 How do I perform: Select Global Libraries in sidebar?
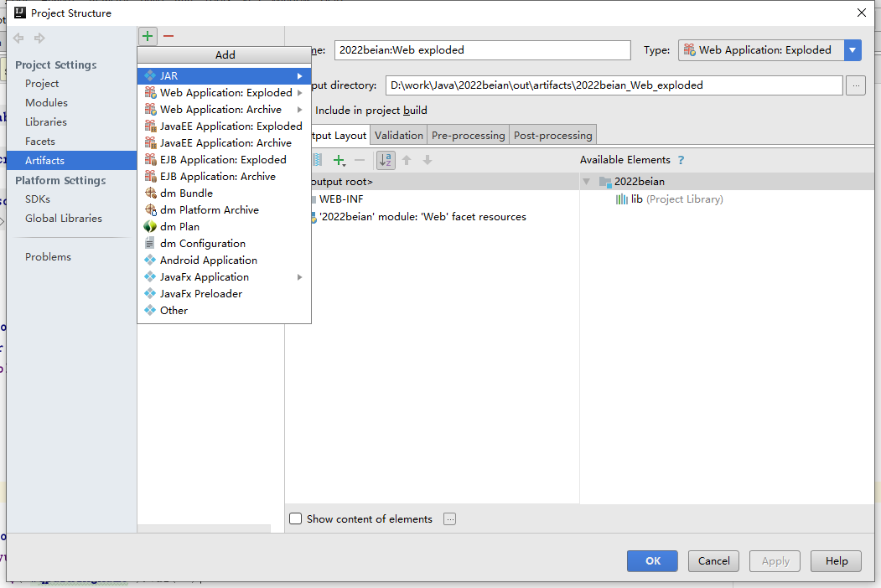(x=64, y=219)
